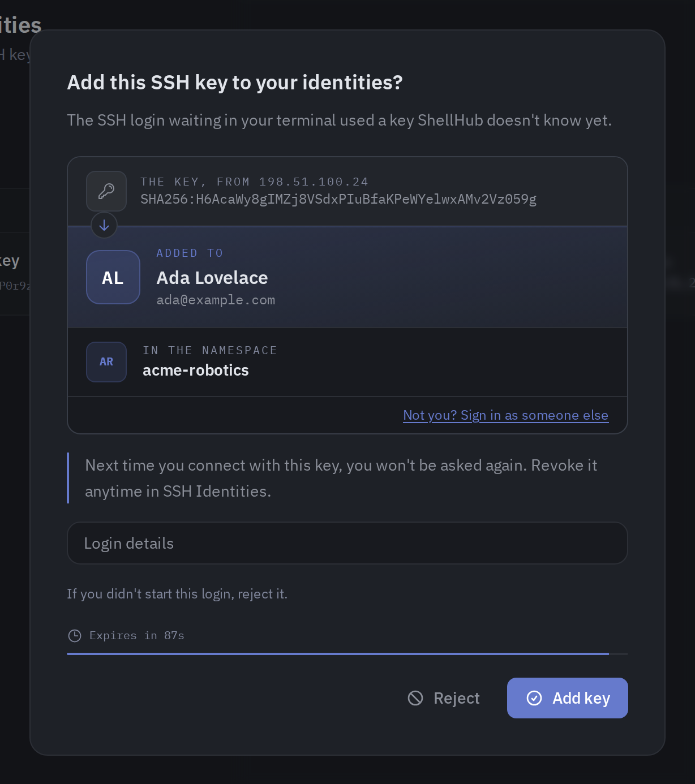Click the 'Expires in 87s' text
Viewport: 695px width, 784px height.
[x=137, y=636]
